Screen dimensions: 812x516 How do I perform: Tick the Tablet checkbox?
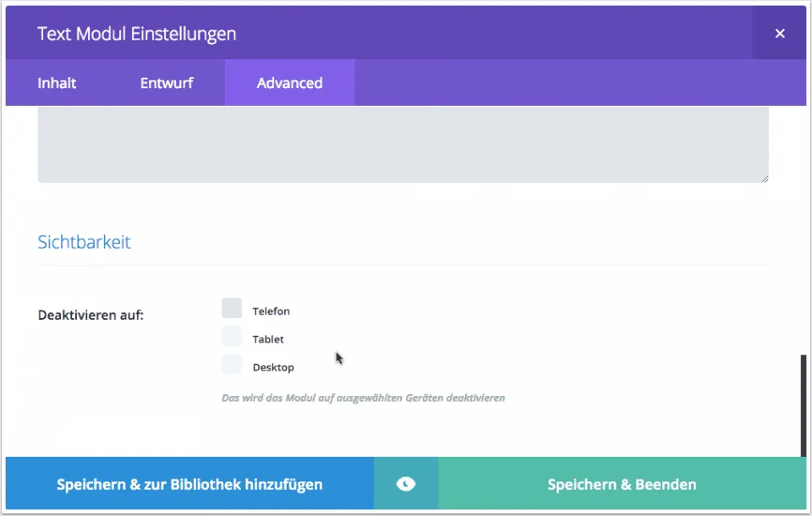232,337
